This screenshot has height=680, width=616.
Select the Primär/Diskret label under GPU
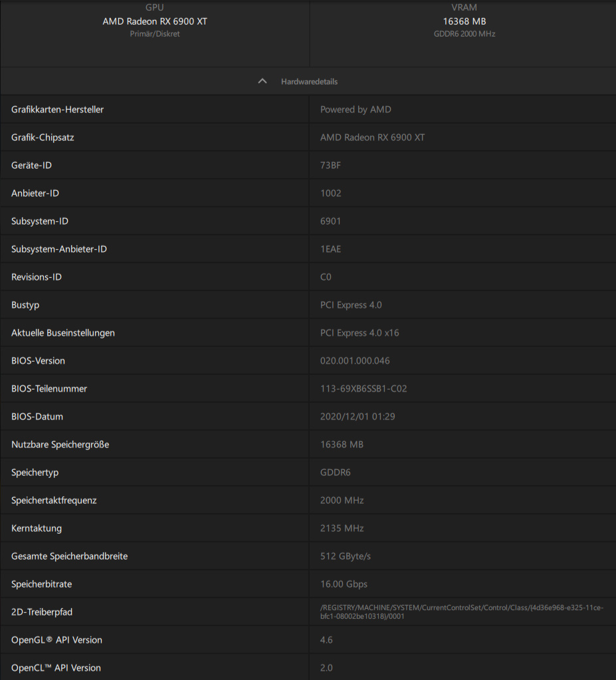pos(155,34)
